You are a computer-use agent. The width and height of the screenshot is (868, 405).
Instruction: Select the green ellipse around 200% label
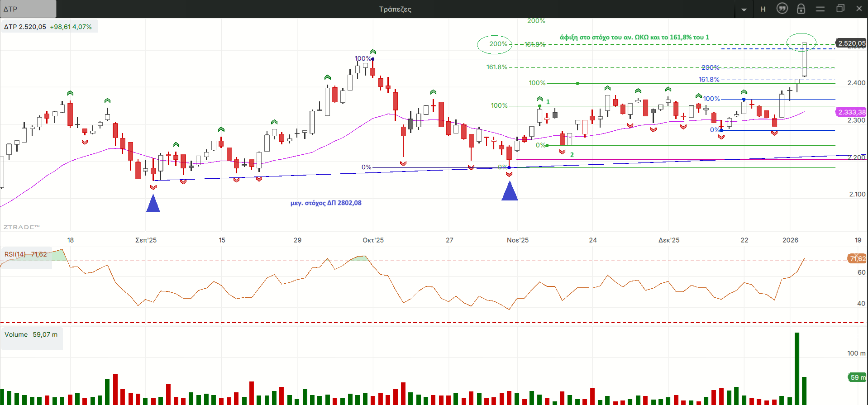tap(495, 44)
